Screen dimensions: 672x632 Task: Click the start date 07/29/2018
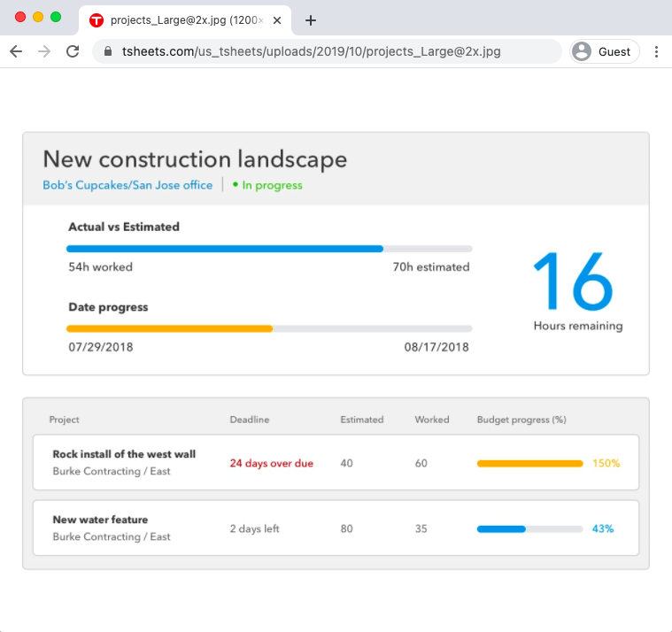click(101, 347)
